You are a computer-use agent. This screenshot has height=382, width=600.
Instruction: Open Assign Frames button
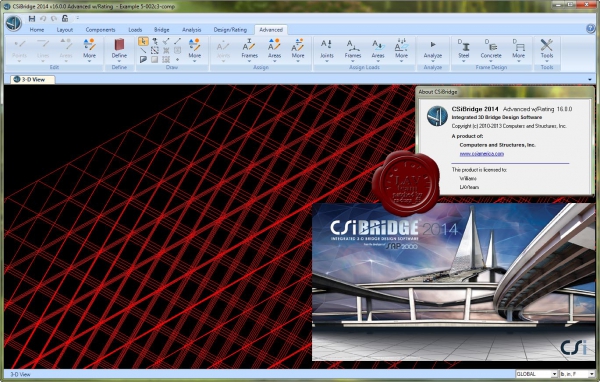click(249, 49)
